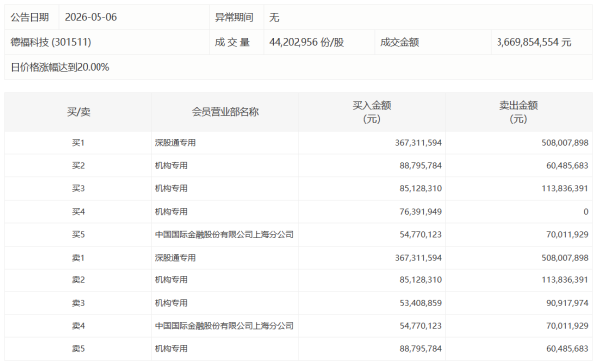Select the 卖1 row label

[x=78, y=258]
